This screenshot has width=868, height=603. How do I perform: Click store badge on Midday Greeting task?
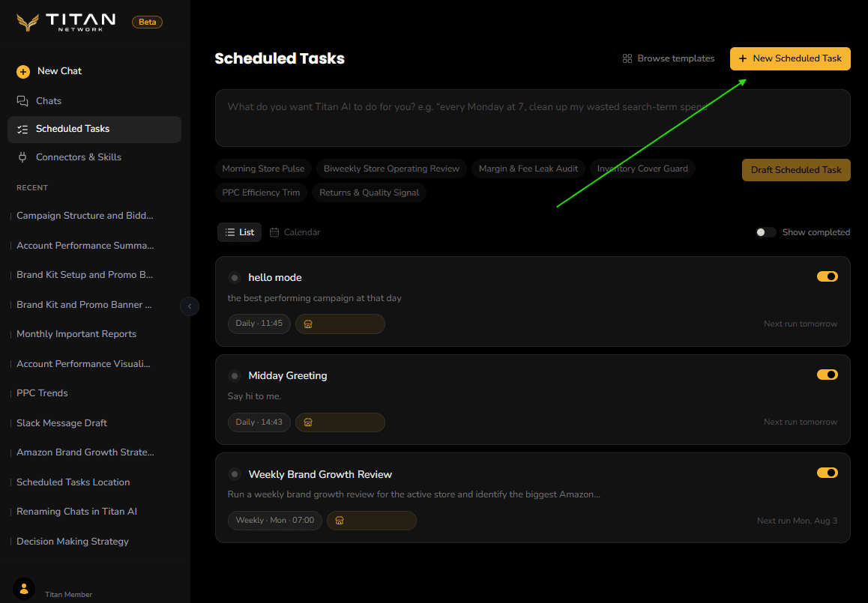(x=340, y=422)
